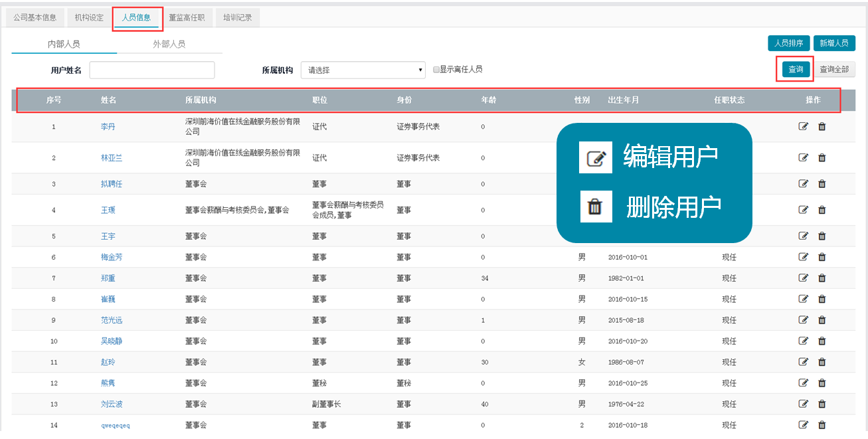This screenshot has width=868, height=439.
Task: Delete user 李丹 with trash icon
Action: [822, 126]
